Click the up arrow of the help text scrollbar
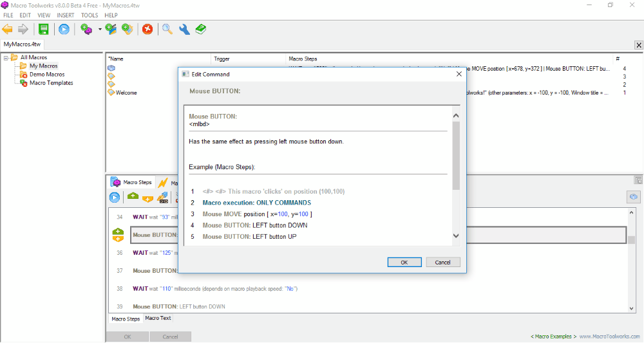 pyautogui.click(x=456, y=116)
